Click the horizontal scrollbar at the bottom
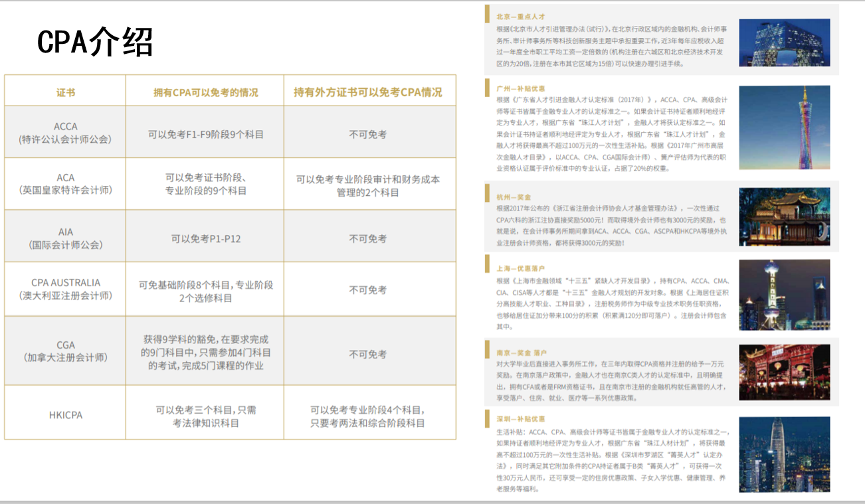Viewport: 865px width, 504px height. click(432, 501)
